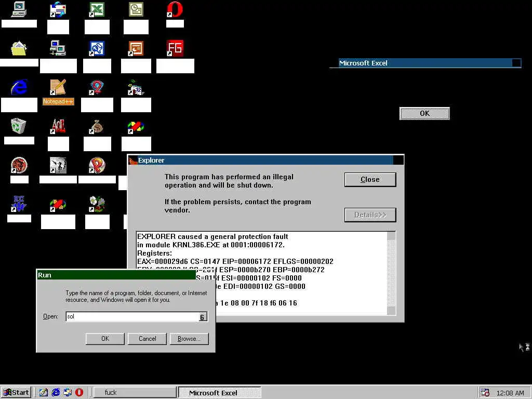532x399 pixels.
Task: Click Browse... in the Run dialog
Action: (x=189, y=339)
